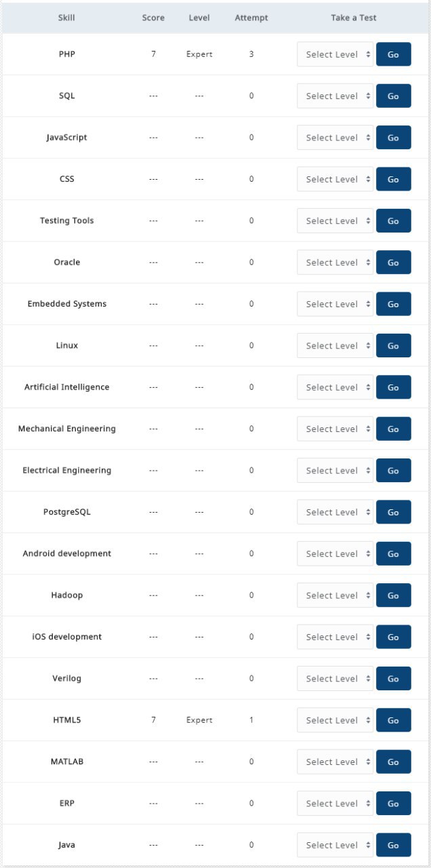Click Go for Electrical Engineering

tap(393, 471)
